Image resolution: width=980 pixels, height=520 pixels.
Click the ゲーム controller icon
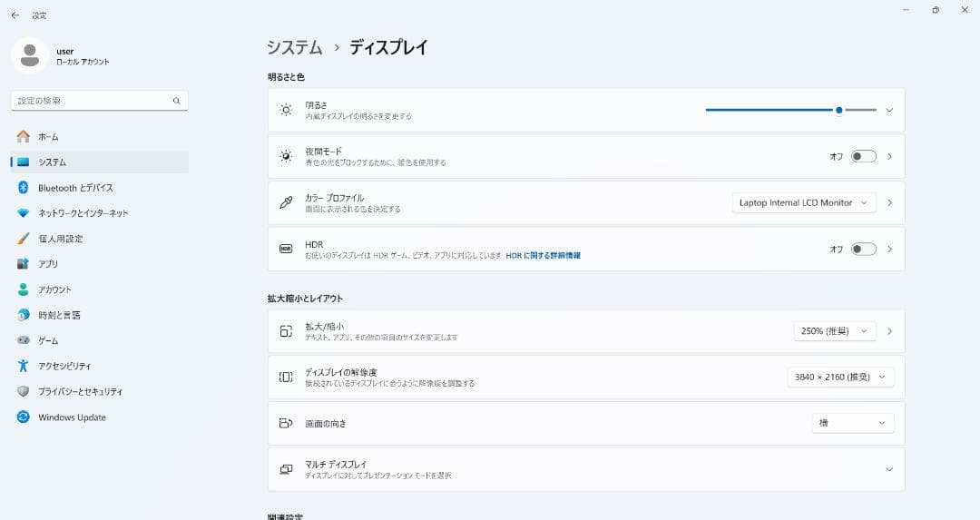coord(24,340)
